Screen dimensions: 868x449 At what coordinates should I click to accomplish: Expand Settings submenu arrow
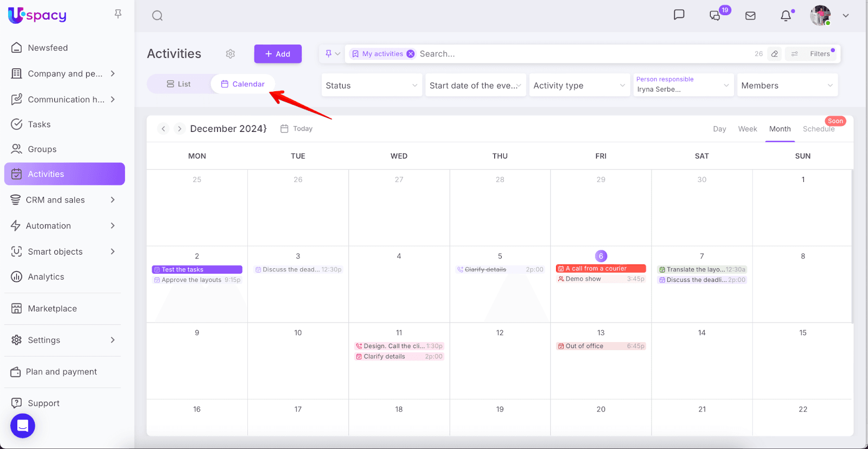[113, 340]
